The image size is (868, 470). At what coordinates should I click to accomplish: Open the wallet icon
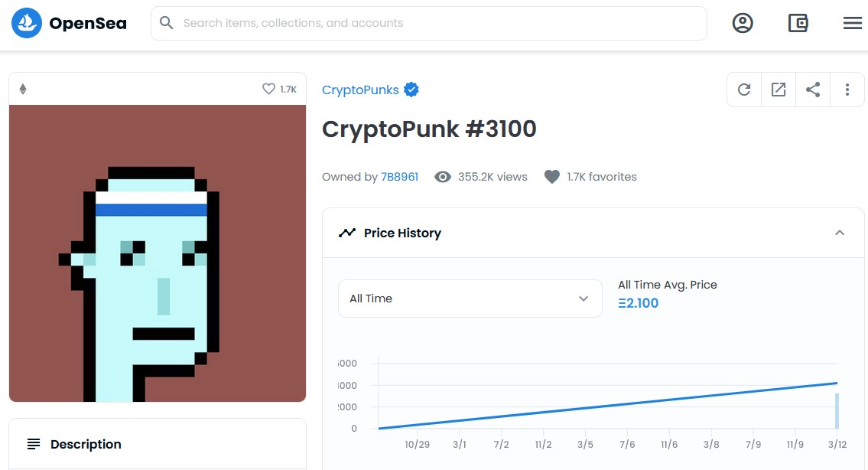[798, 23]
